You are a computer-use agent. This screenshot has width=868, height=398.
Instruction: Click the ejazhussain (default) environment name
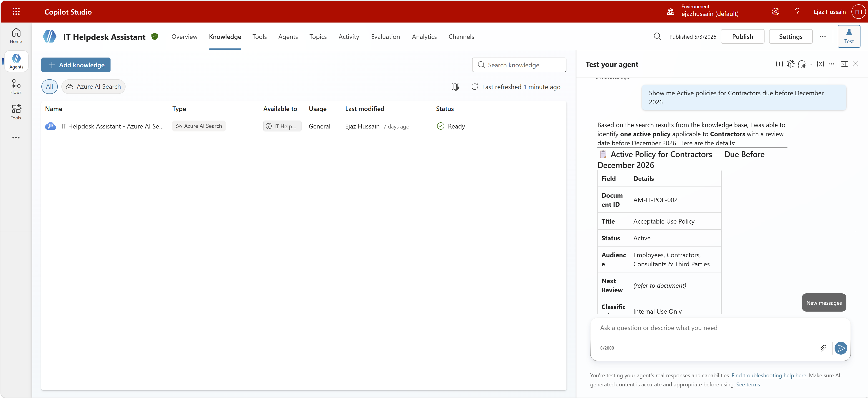click(710, 13)
